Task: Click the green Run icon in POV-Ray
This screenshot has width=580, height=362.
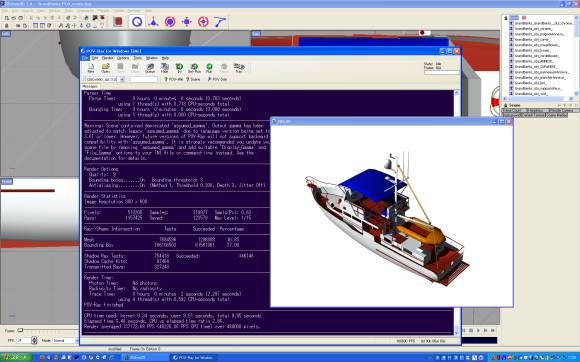Action: [209, 68]
